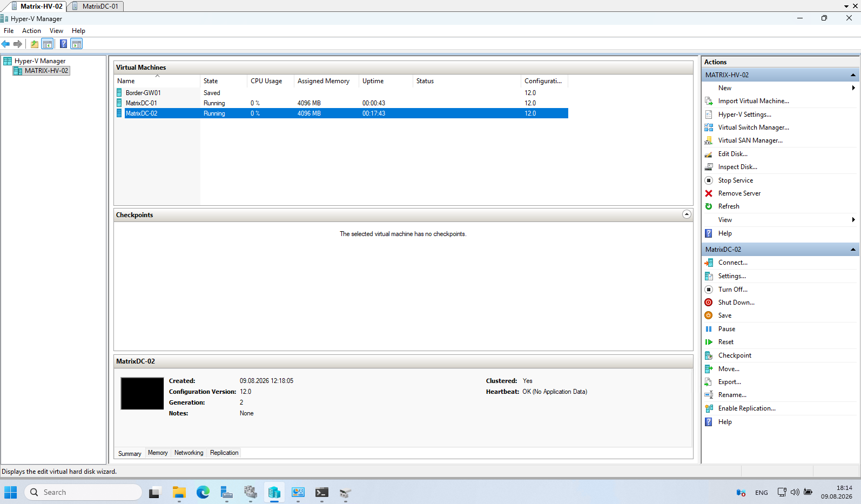The image size is (861, 504).
Task: Open the View menu in the menu bar
Action: (56, 31)
